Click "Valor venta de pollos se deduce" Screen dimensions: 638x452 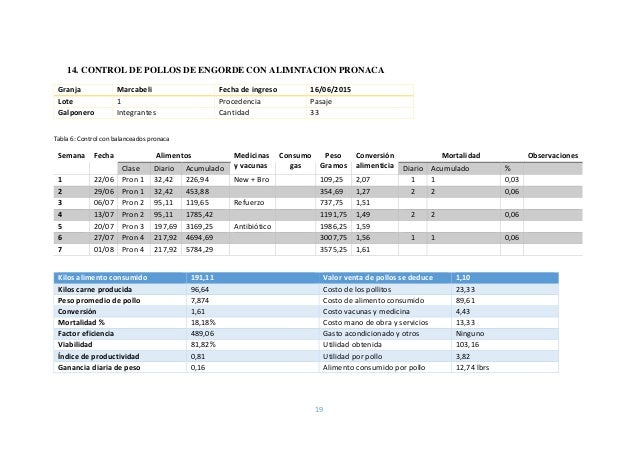(x=378, y=277)
